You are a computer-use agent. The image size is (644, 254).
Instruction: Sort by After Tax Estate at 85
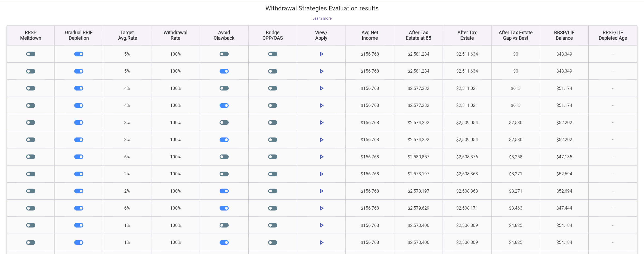(x=418, y=35)
